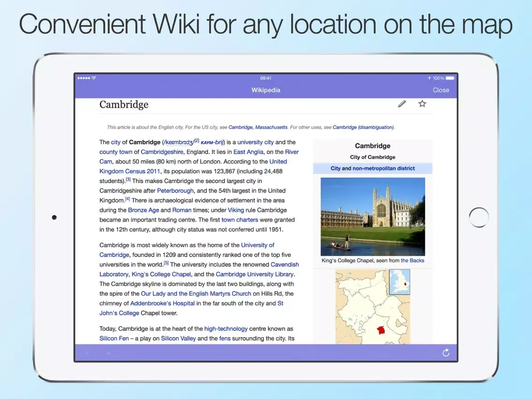Open United Kingdom Census 2011 link
532x399 pixels.
coord(193,166)
